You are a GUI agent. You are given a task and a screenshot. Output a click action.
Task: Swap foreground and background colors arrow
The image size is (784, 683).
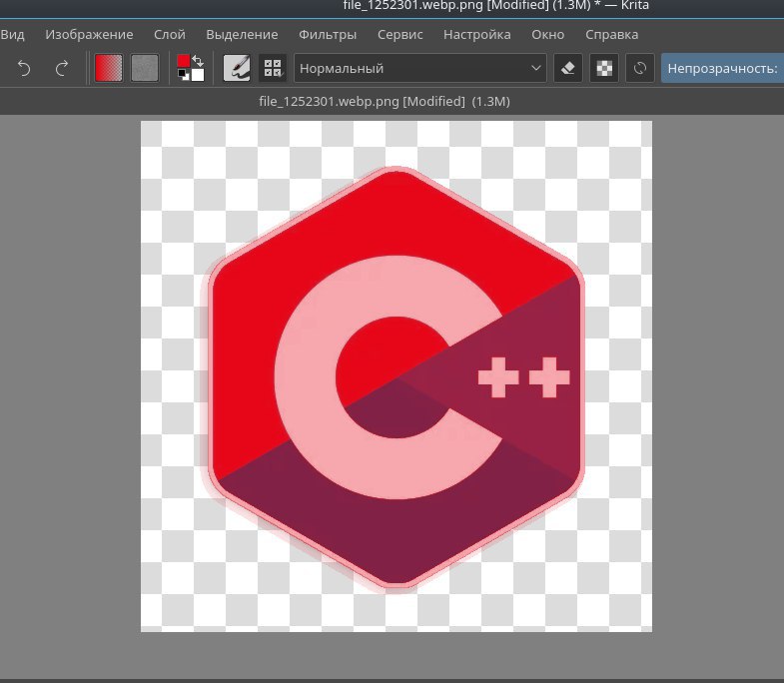pos(198,61)
